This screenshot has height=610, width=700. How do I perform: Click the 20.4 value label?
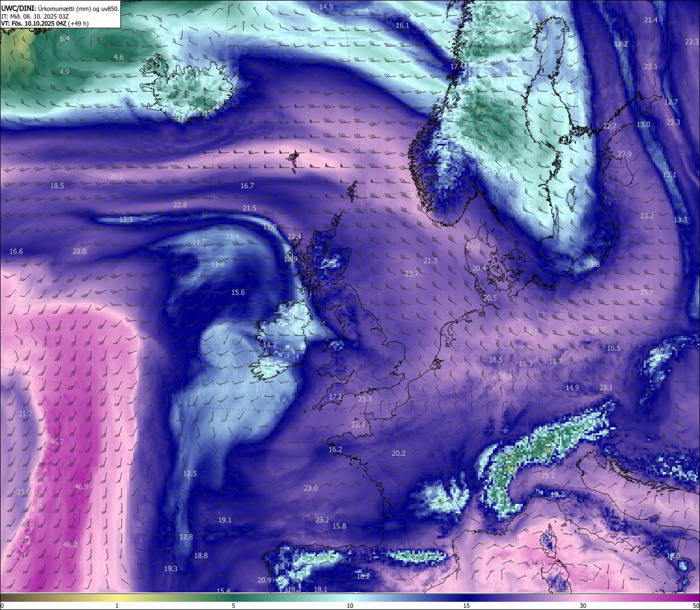(x=479, y=268)
